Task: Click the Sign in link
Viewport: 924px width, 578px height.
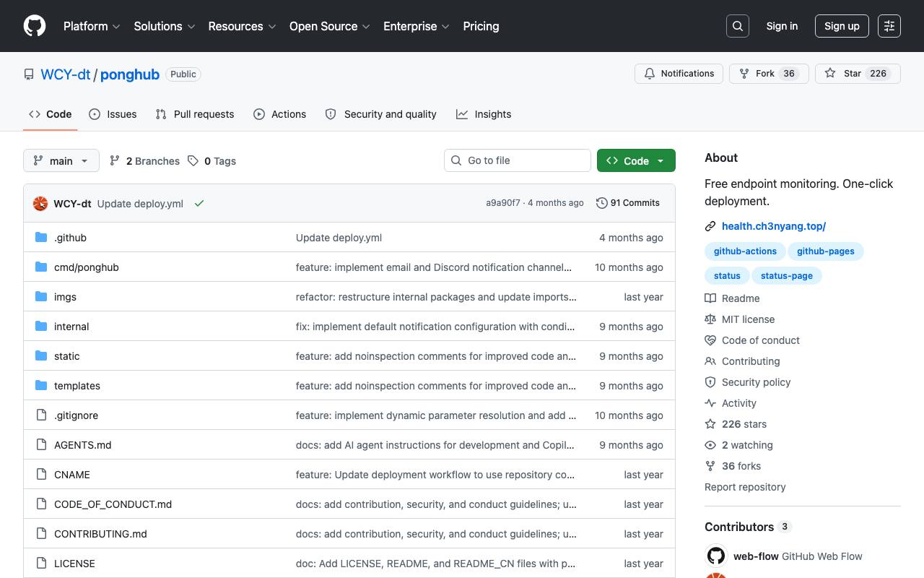Action: click(x=782, y=26)
